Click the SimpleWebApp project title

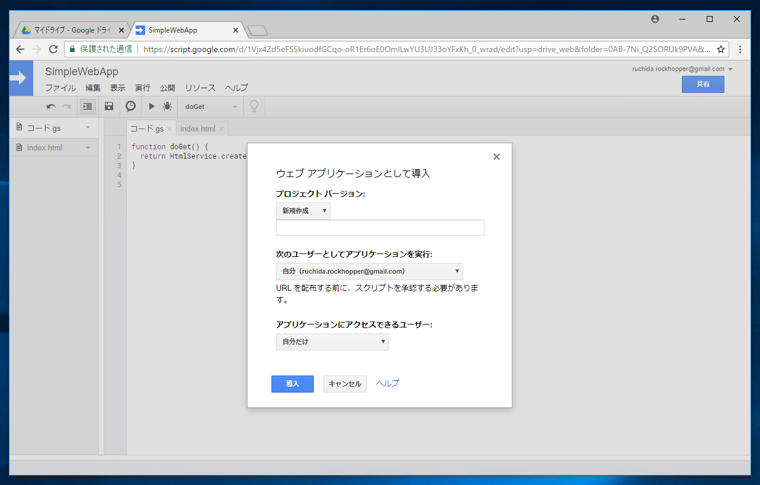(x=81, y=71)
